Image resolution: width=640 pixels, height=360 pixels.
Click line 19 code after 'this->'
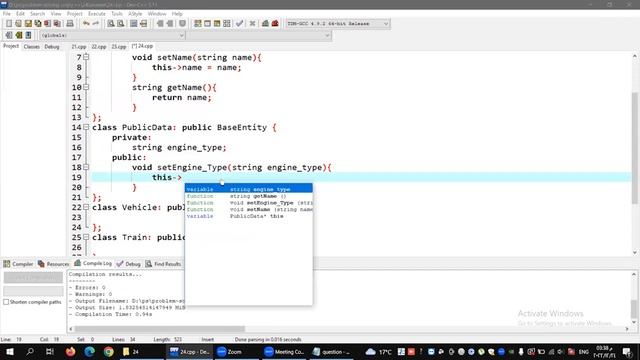183,177
